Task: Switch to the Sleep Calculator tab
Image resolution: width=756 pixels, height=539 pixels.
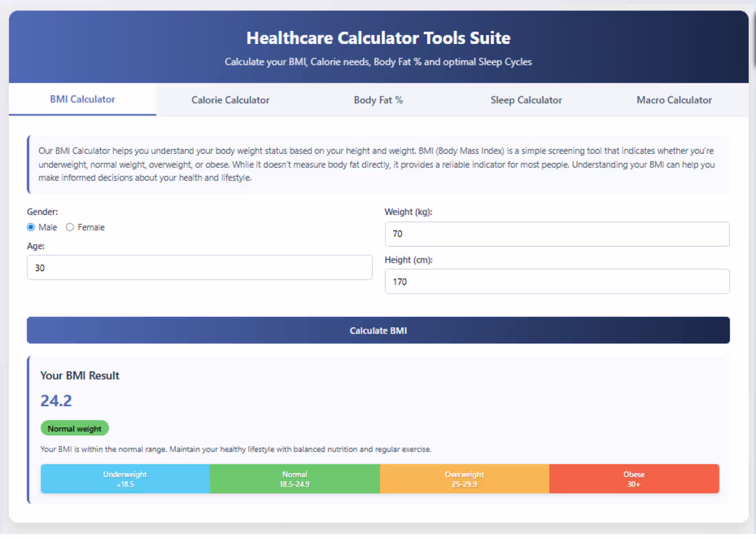Action: 526,100
